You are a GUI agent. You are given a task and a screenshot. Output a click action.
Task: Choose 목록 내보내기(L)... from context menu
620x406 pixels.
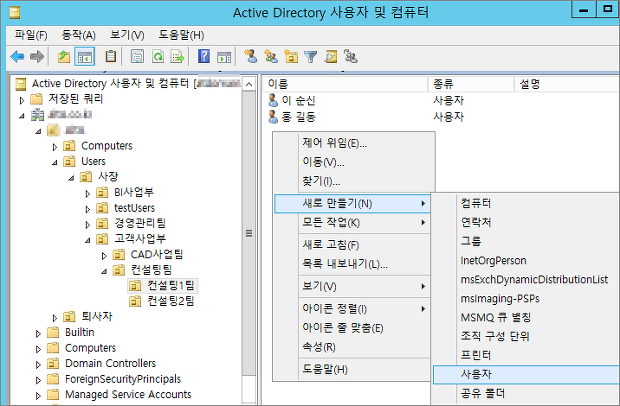click(x=352, y=264)
